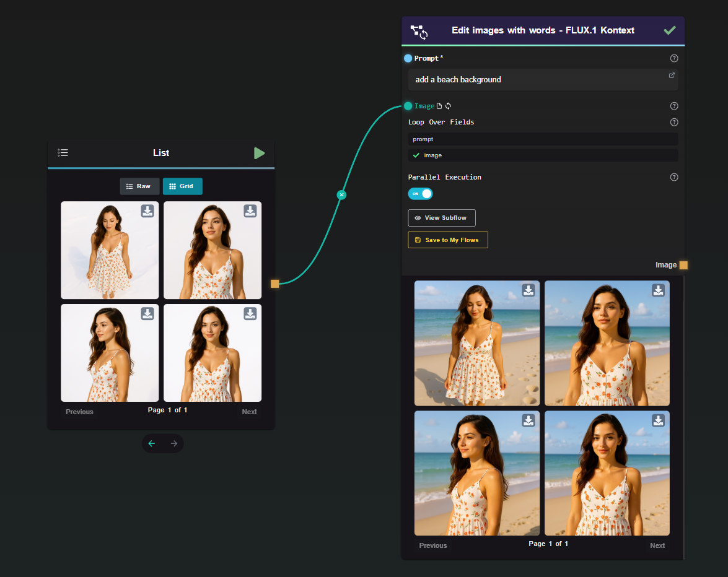The width and height of the screenshot is (728, 577).
Task: Remove the node connection using the X icon
Action: pyautogui.click(x=341, y=194)
